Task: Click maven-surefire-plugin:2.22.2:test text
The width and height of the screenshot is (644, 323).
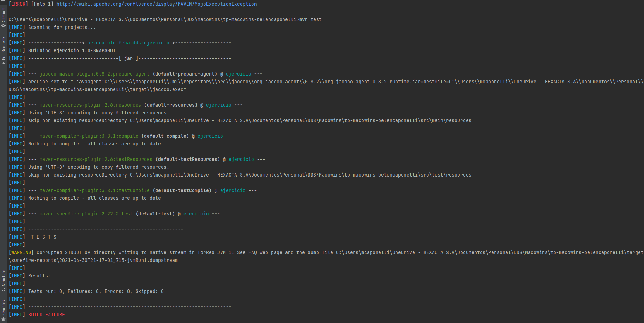Action: pyautogui.click(x=86, y=214)
